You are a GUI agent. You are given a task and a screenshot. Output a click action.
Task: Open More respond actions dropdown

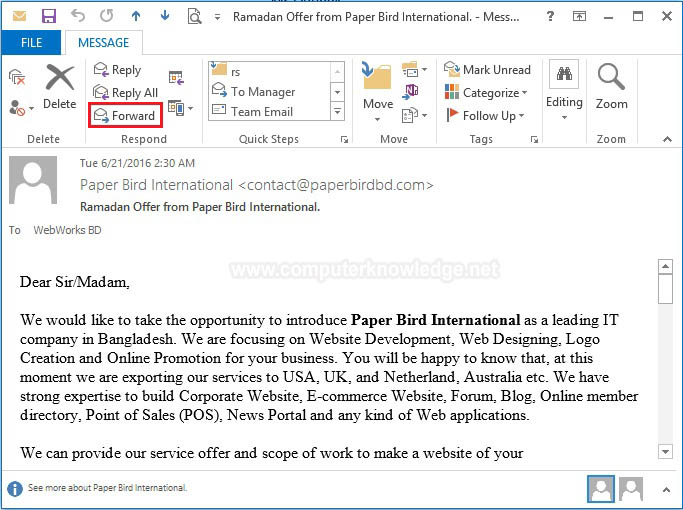[181, 108]
